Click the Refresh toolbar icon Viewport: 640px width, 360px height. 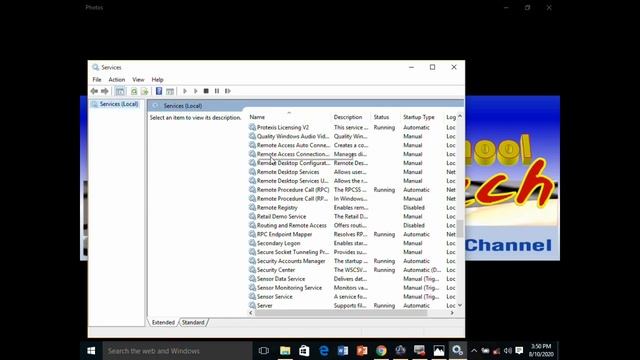pyautogui.click(x=134, y=91)
